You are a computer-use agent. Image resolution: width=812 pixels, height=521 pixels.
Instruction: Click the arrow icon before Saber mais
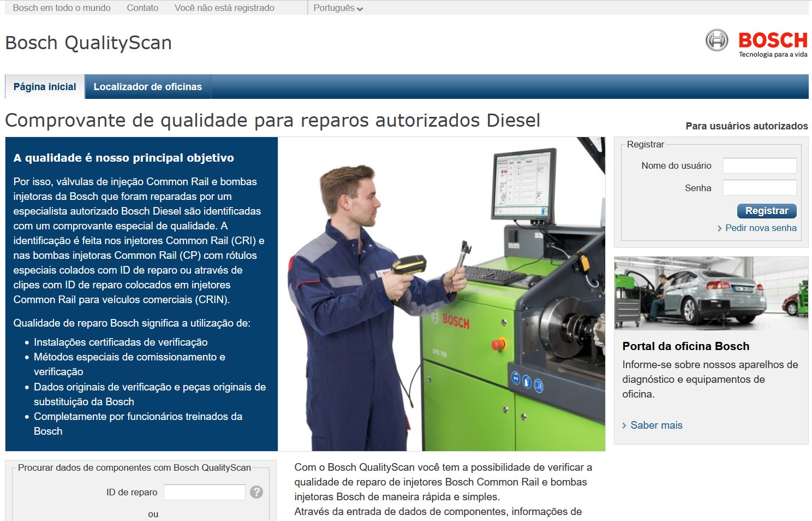624,425
